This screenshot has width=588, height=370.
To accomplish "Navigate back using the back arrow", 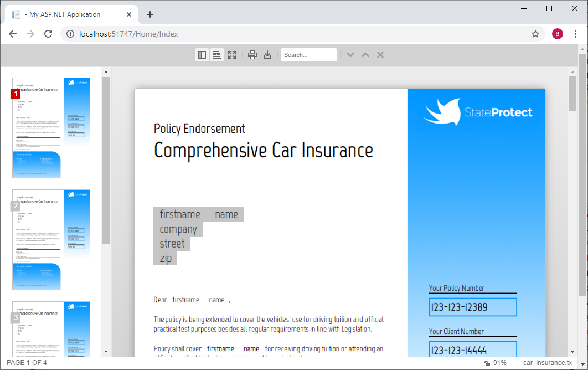I will point(13,34).
